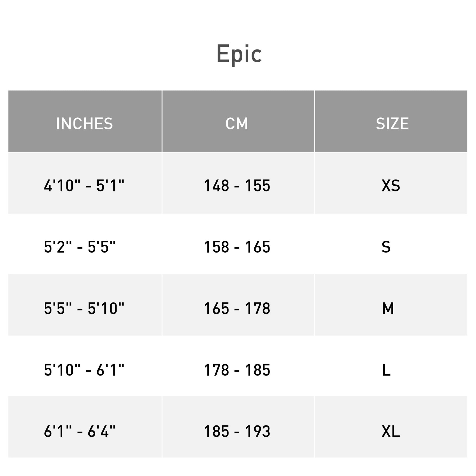476x476 pixels.
Task: Click the 5'2" - 5'5" height cell
Action: pos(80,247)
